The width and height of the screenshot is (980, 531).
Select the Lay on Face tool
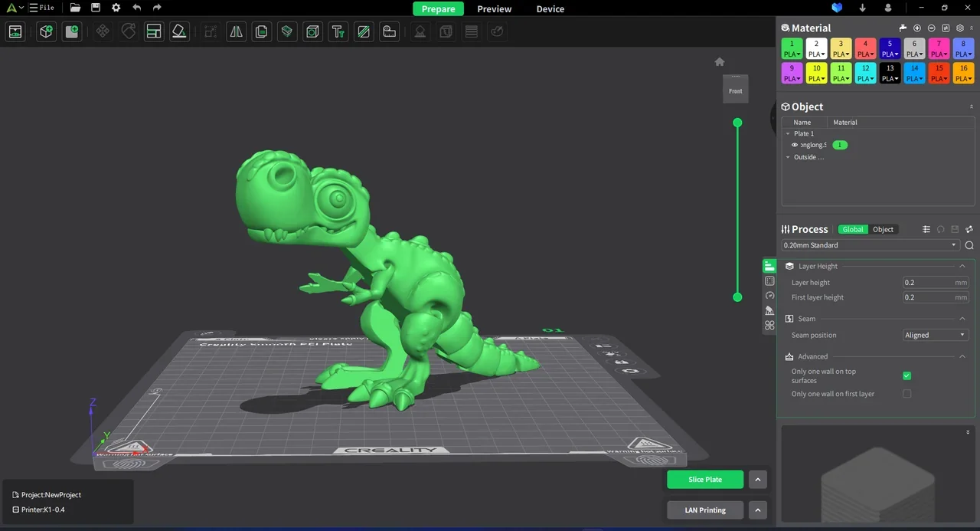[x=179, y=31]
